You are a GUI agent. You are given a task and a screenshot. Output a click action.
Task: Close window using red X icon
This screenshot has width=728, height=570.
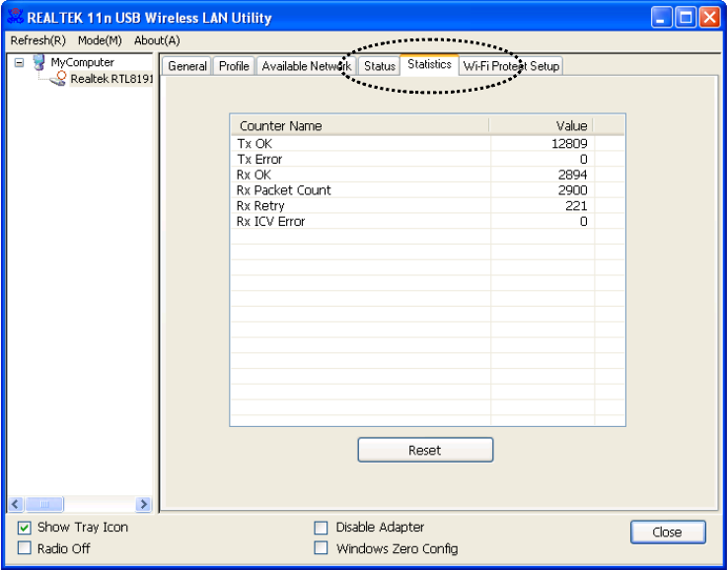[x=709, y=18]
